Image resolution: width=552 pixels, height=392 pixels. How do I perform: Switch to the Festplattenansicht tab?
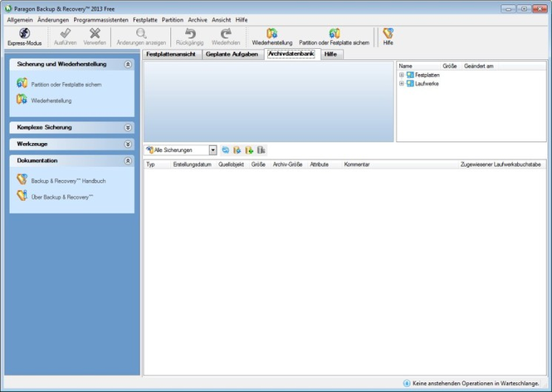(x=172, y=54)
